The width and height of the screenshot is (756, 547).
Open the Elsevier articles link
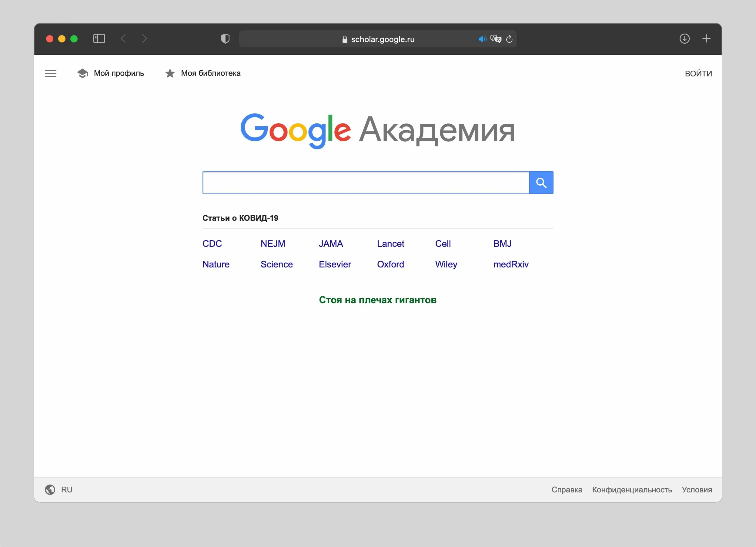(x=335, y=264)
